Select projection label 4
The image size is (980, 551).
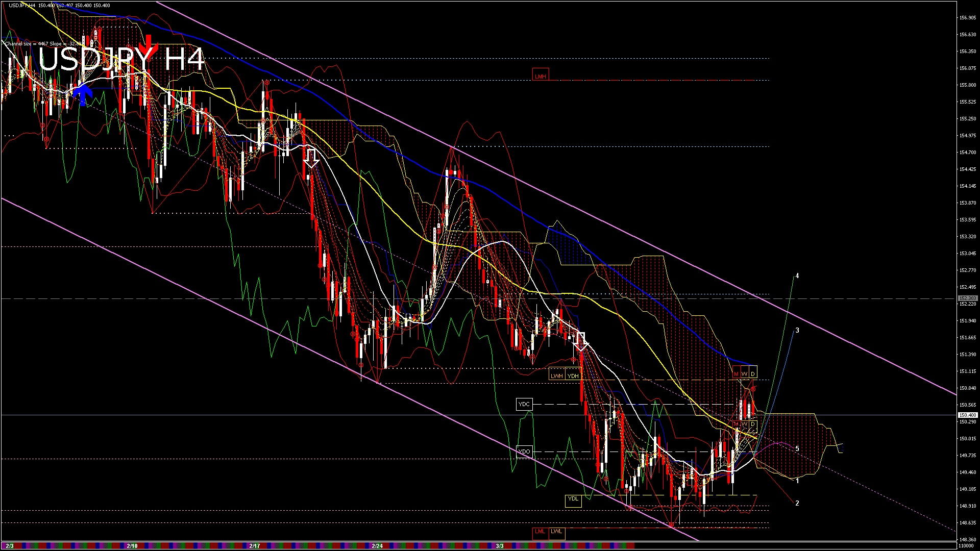tap(797, 276)
